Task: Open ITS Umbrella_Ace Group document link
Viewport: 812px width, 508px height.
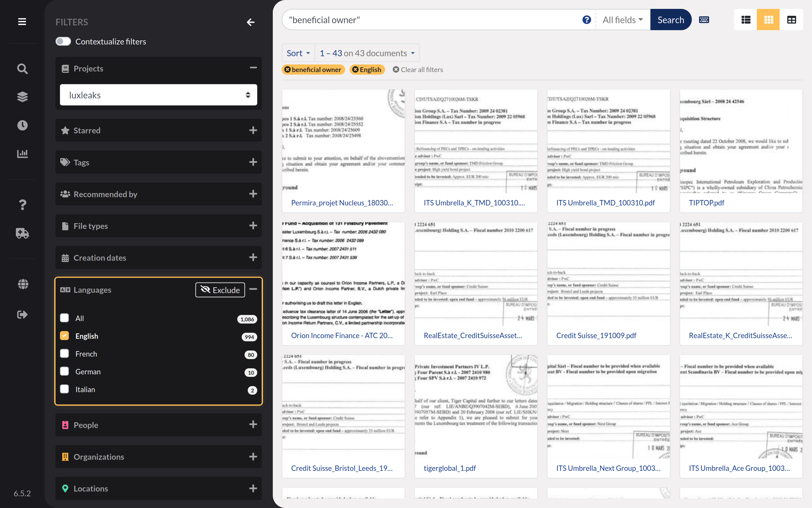Action: click(x=739, y=468)
